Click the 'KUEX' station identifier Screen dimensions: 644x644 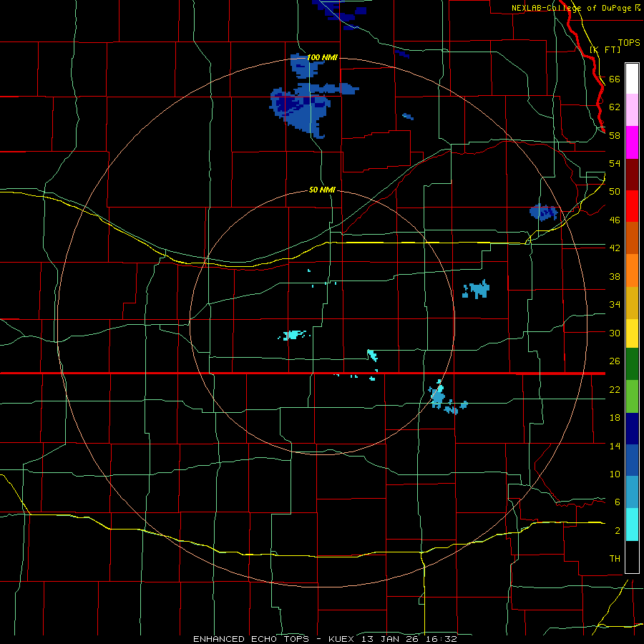341,639
